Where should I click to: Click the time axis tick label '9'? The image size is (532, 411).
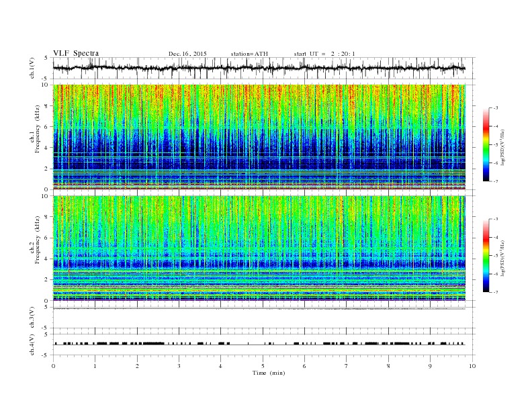[x=430, y=366]
